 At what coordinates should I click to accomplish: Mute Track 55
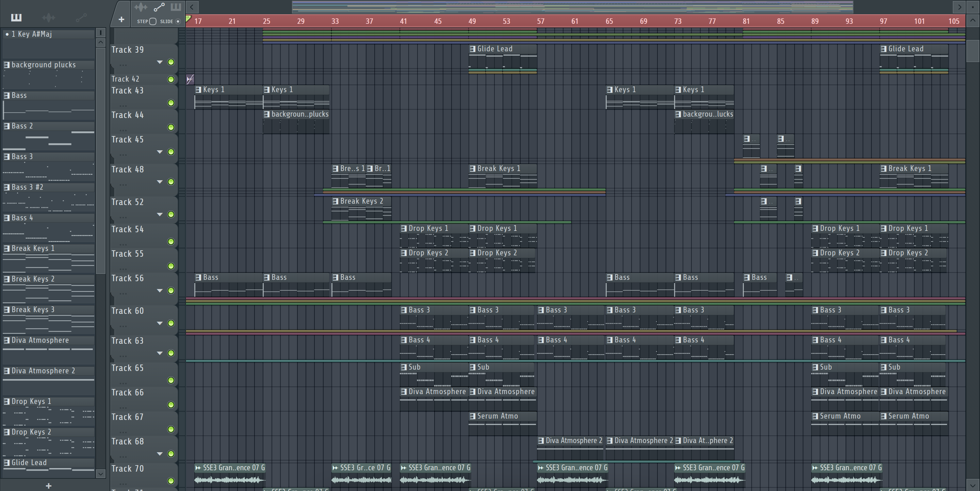pos(171,266)
